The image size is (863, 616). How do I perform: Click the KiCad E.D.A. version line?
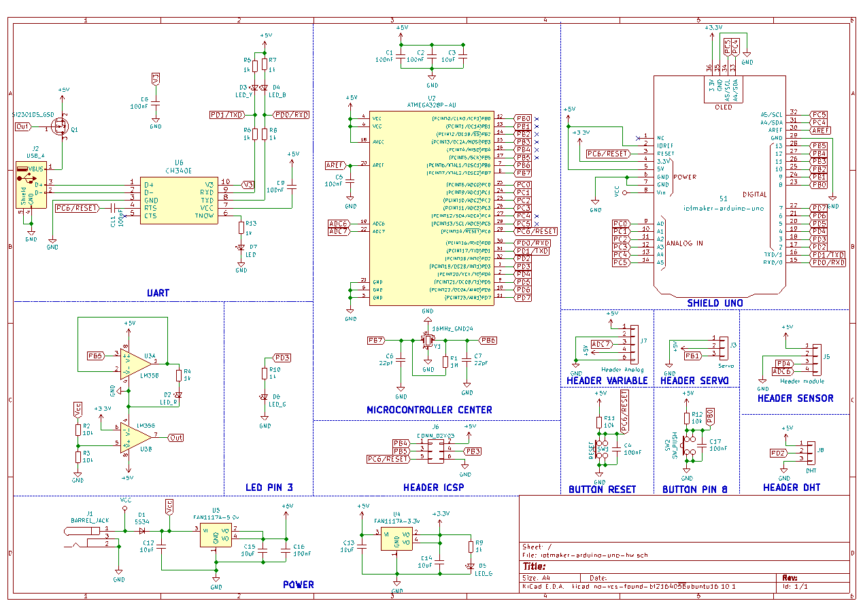[x=629, y=585]
